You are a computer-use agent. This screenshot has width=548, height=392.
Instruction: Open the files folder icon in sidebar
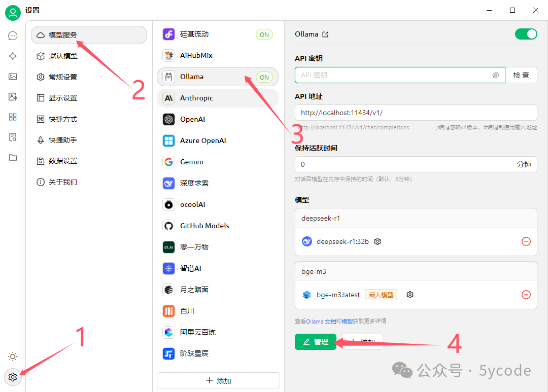point(13,158)
